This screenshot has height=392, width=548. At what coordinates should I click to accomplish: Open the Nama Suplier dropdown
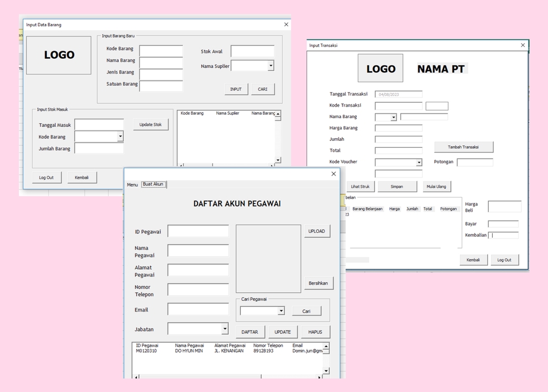tap(271, 65)
